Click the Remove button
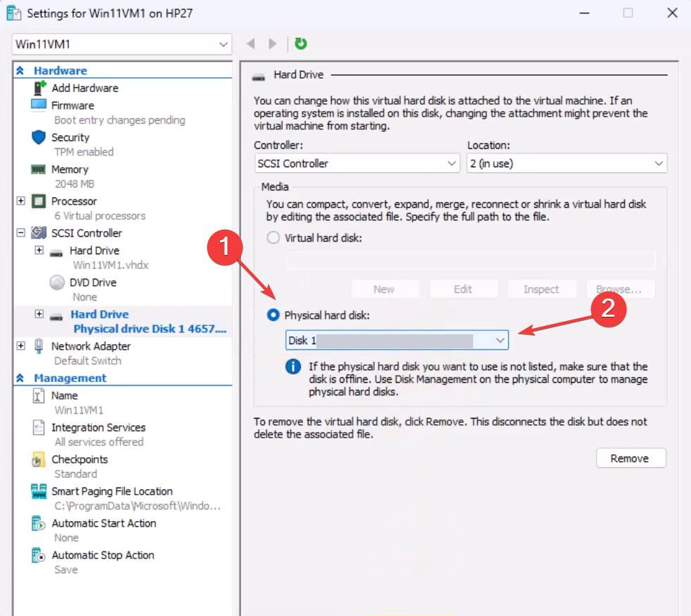Screen dimensions: 691x616 click(631, 459)
